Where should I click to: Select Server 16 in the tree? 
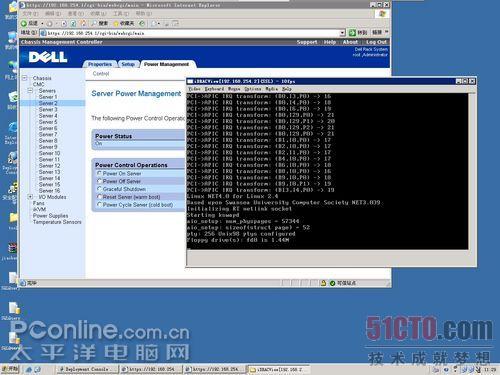[x=49, y=191]
